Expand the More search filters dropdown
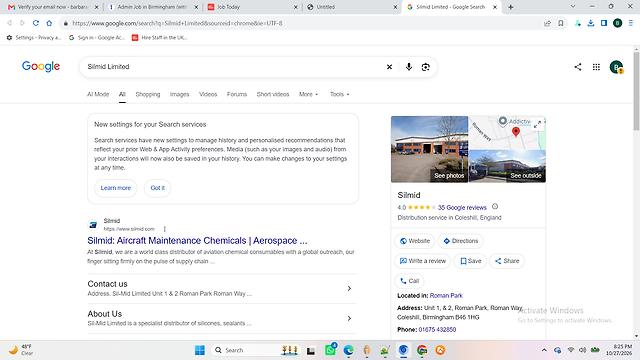 tap(308, 94)
